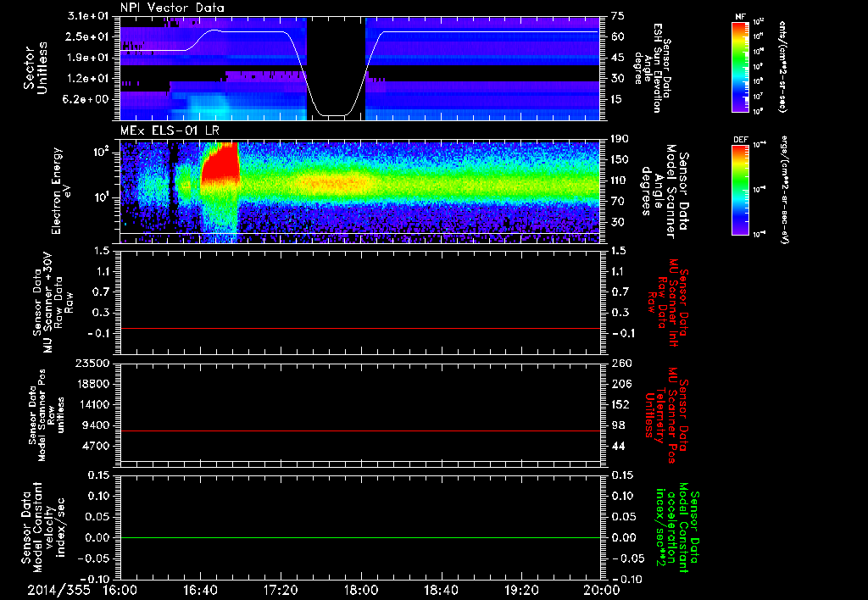Click the 45 degree Sun elevation tick

pos(618,58)
